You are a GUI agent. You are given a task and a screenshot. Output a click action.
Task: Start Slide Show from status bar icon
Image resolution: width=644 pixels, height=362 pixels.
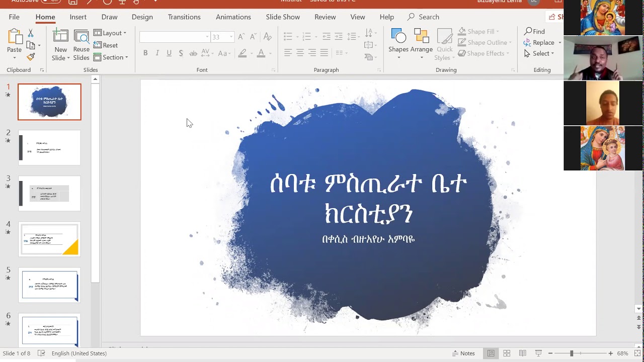coord(538,353)
